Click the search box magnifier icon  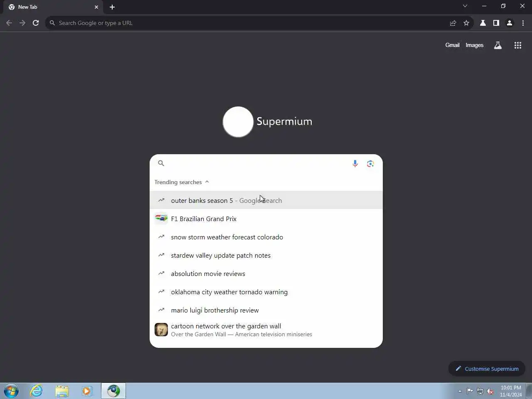161,163
